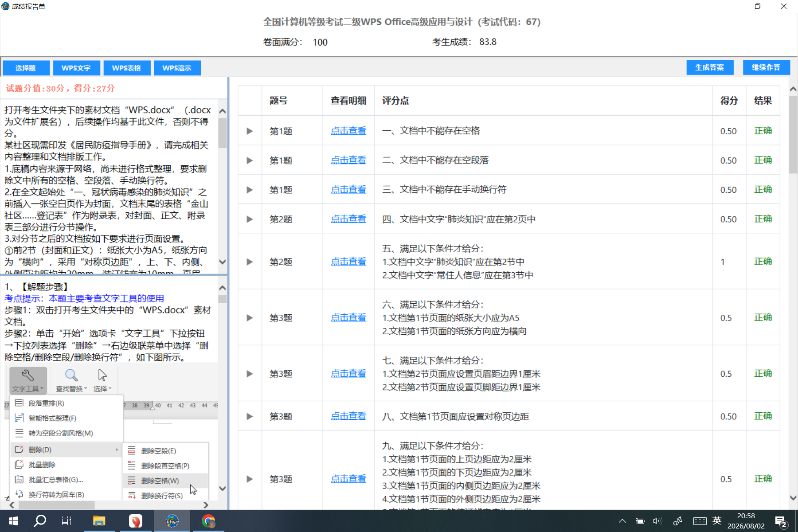Click down arrow of solution steps scrollbar
Screen dimensions: 798x532
(223, 489)
